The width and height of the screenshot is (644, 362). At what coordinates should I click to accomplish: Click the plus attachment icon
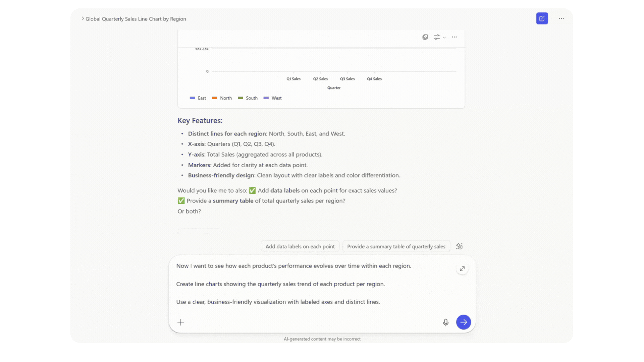[180, 322]
